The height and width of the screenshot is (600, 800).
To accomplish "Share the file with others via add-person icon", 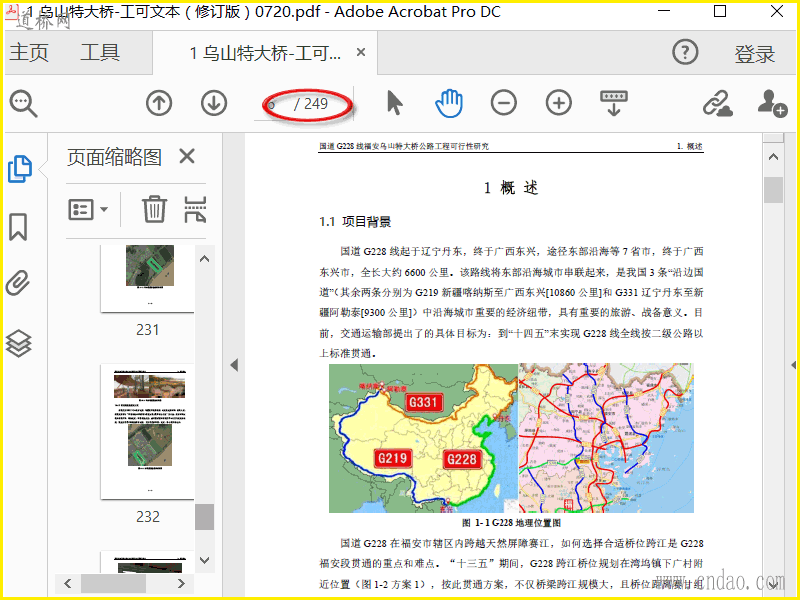I will (772, 103).
